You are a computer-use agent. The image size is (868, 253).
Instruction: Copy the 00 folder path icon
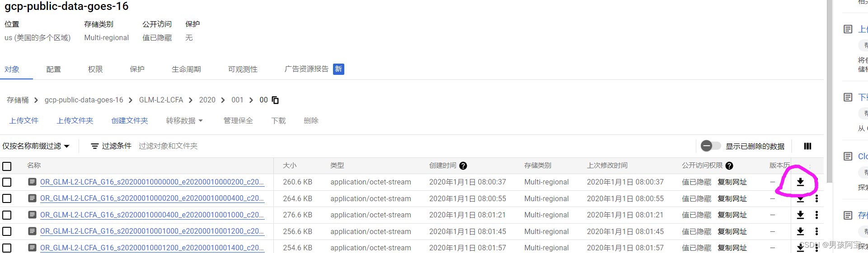[x=275, y=100]
